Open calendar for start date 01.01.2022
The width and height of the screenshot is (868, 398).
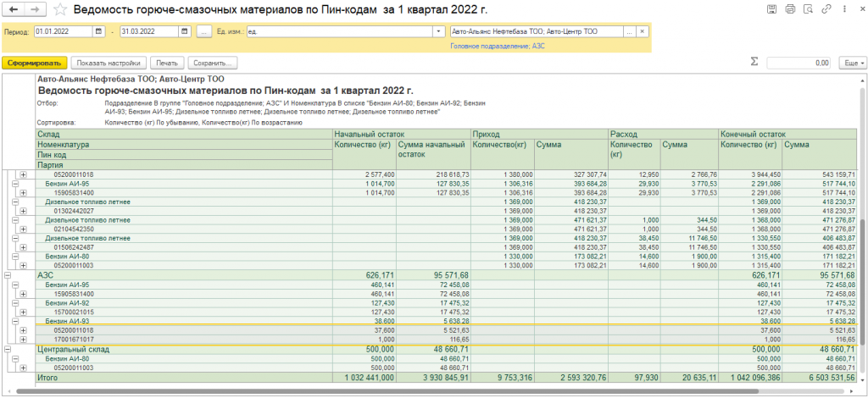[x=99, y=31]
